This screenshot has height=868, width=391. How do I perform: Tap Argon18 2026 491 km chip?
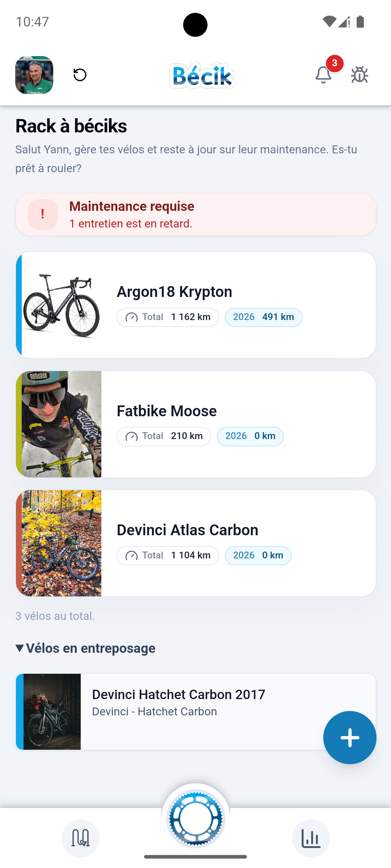coord(264,317)
